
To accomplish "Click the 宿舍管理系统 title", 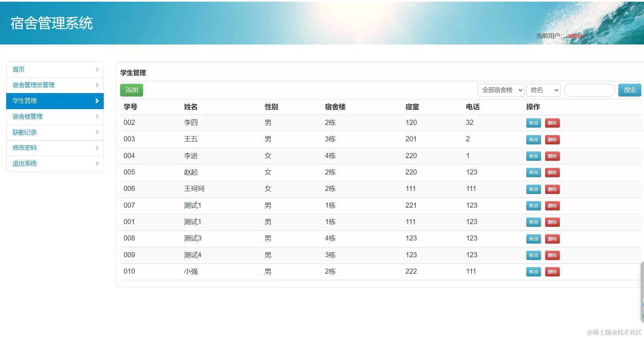I will pos(51,23).
